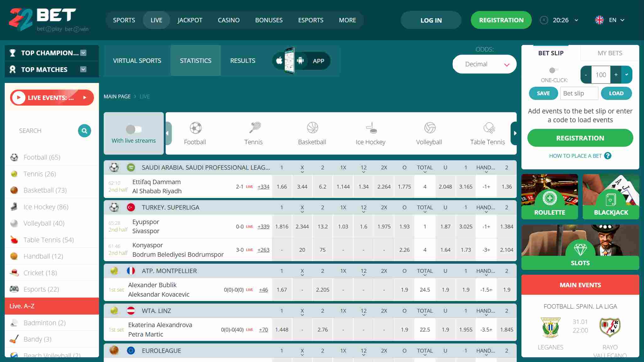
Task: Select Table Tennis icon in carousel
Action: pos(489,128)
